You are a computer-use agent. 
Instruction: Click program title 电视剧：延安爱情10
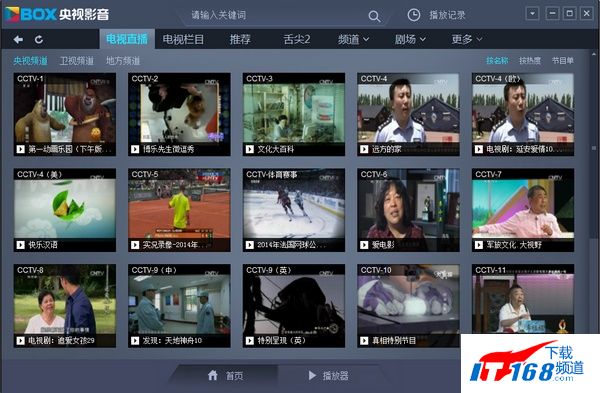(523, 149)
